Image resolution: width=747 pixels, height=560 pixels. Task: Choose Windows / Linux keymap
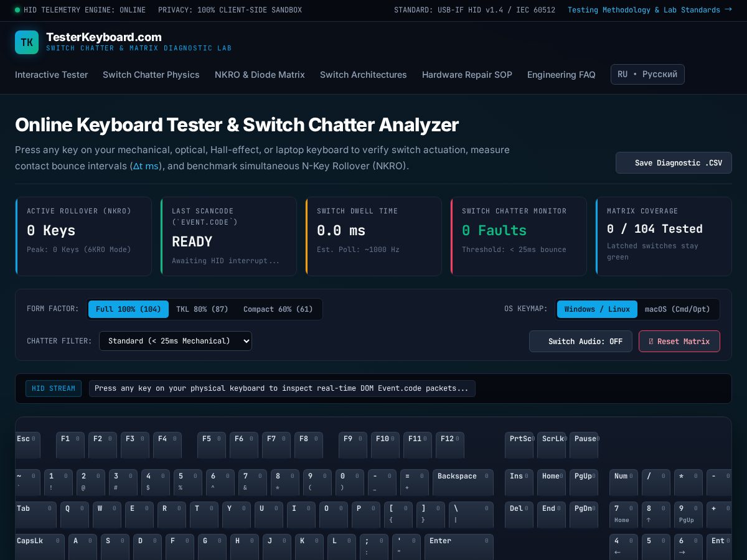597,309
